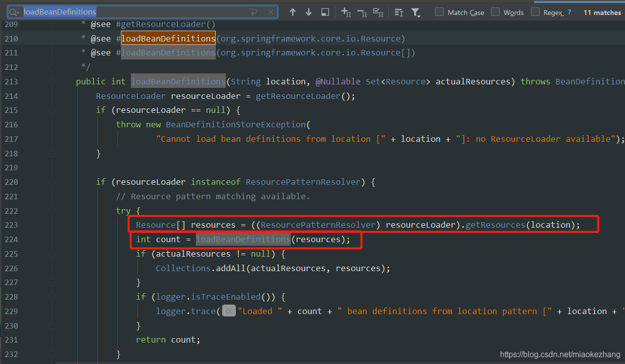Click line number 224 in the gutter
The width and height of the screenshot is (625, 364).
pos(11,240)
